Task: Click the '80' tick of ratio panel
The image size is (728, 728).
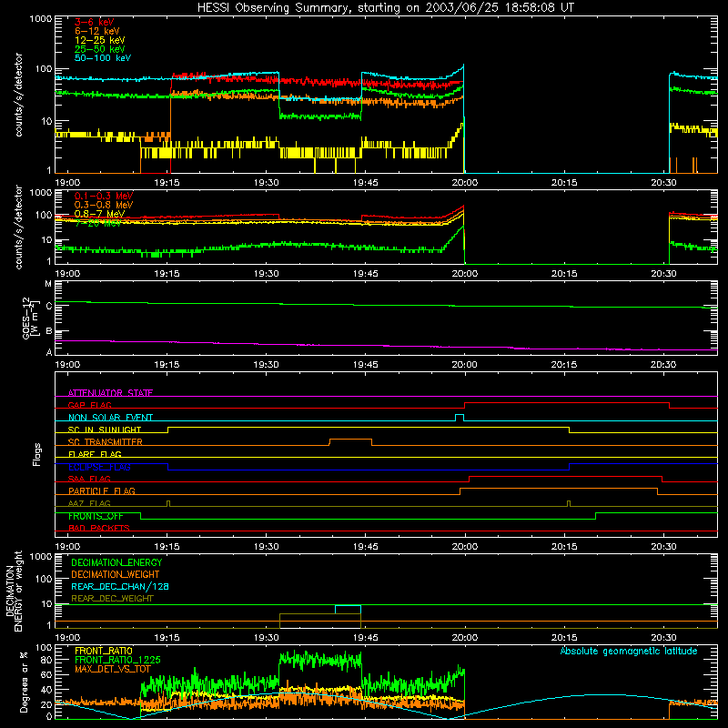Action: [x=47, y=660]
